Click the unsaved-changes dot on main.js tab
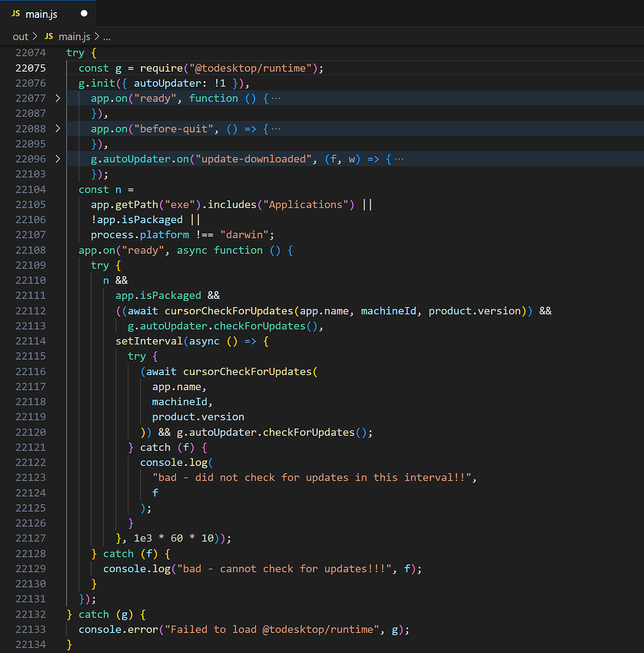This screenshot has height=653, width=644. click(84, 14)
